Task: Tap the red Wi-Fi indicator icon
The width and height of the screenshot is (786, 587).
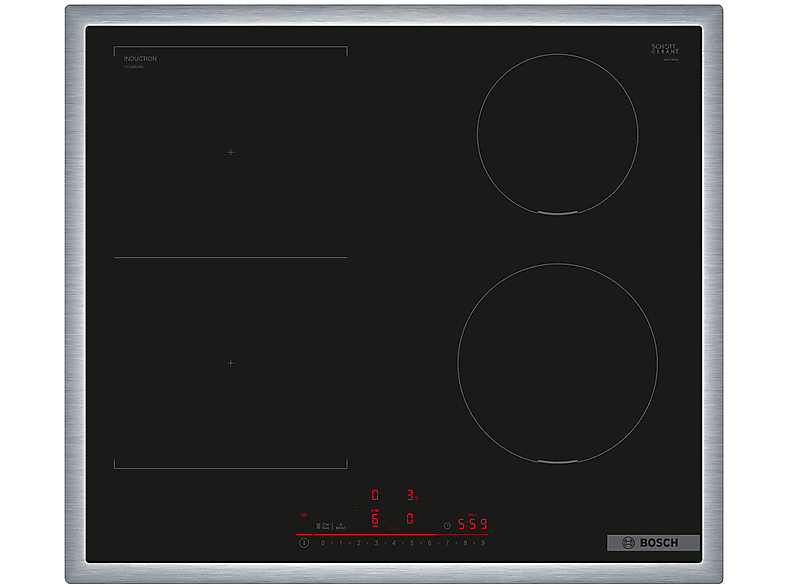Action: tap(304, 517)
